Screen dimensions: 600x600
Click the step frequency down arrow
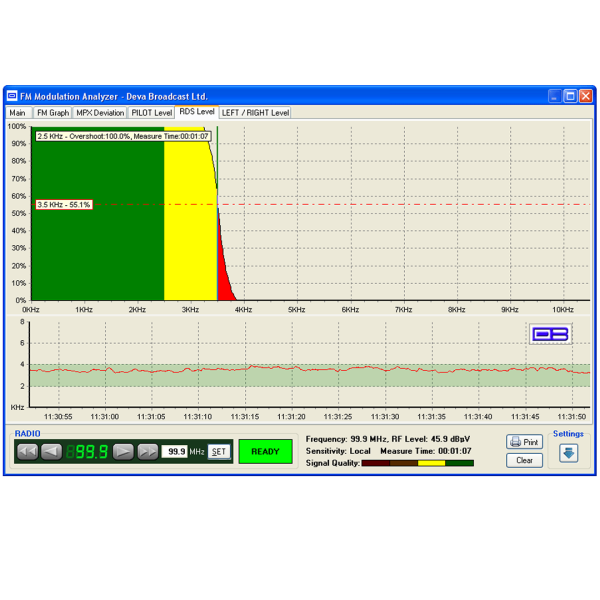[x=52, y=452]
